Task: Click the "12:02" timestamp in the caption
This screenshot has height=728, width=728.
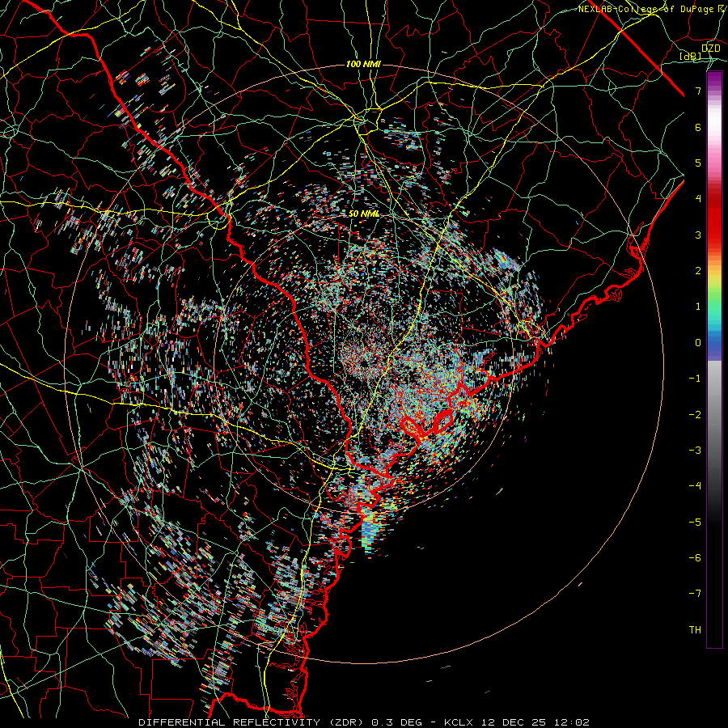Action: (x=574, y=722)
